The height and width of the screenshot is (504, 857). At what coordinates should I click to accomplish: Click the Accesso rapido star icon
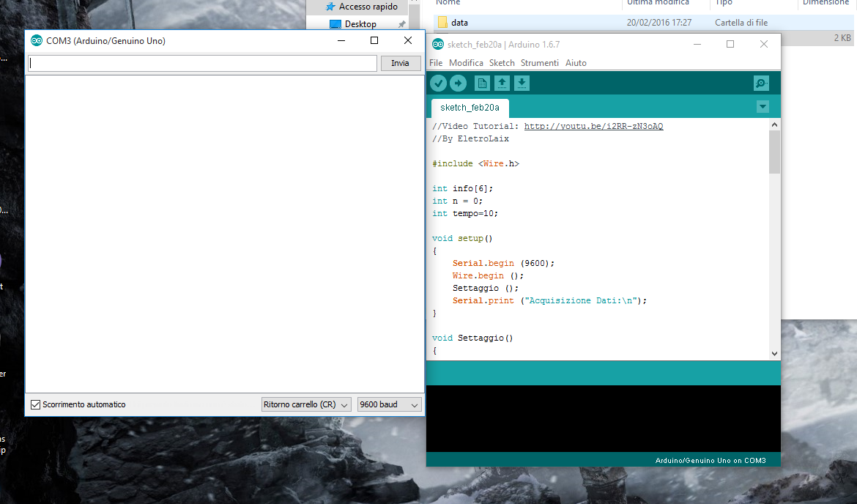(x=331, y=6)
